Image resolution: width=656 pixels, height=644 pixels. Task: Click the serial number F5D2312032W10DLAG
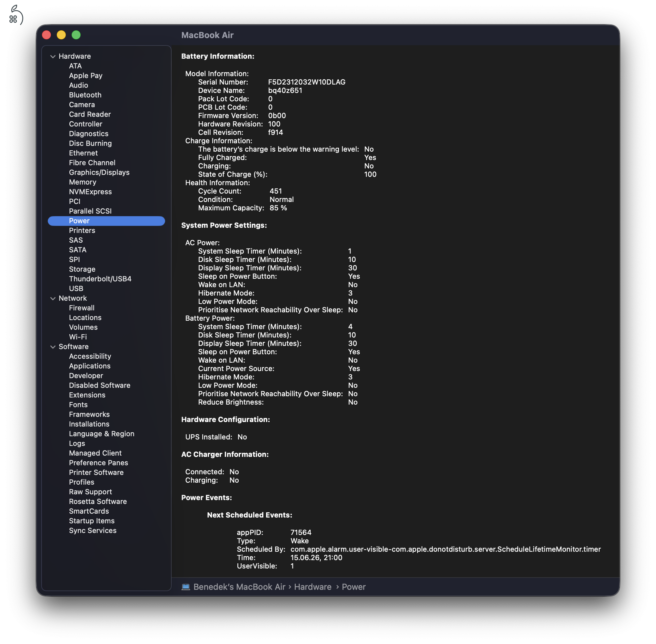pyautogui.click(x=307, y=82)
